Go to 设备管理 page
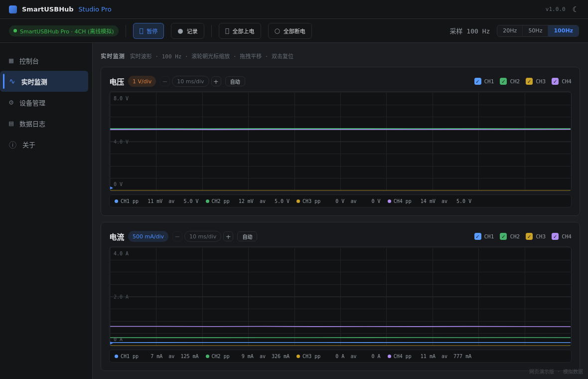Image resolution: width=588 pixels, height=379 pixels. (x=44, y=103)
